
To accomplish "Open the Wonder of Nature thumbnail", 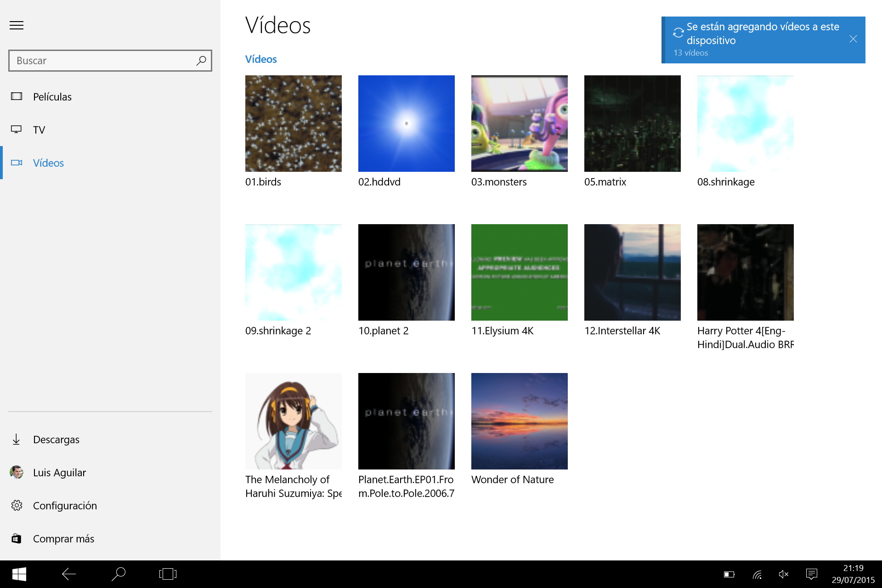I will click(x=519, y=421).
